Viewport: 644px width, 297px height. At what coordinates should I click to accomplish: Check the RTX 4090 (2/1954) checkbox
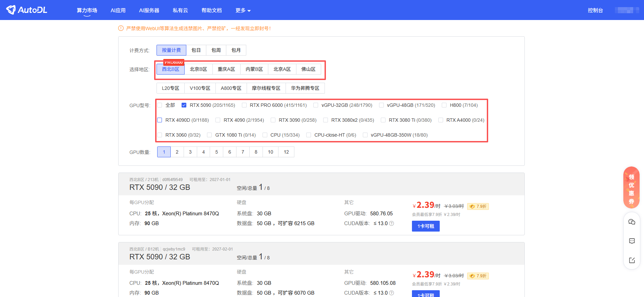(x=218, y=120)
